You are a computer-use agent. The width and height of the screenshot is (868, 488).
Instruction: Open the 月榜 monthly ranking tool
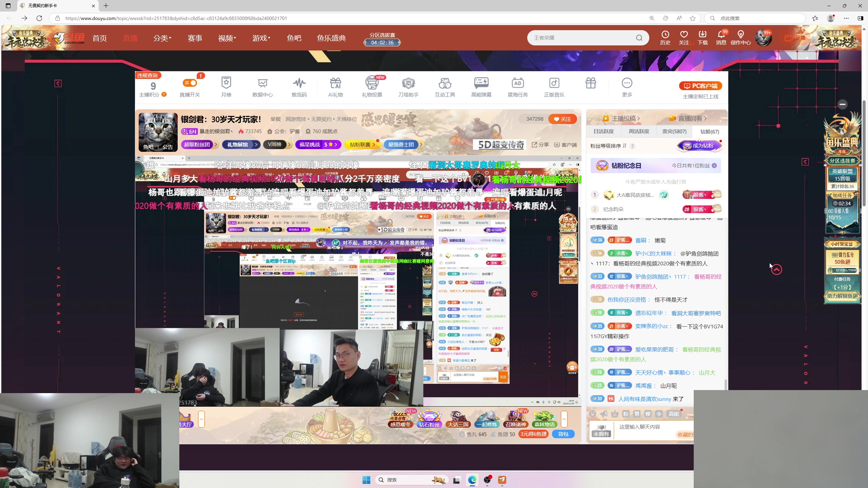point(226,87)
